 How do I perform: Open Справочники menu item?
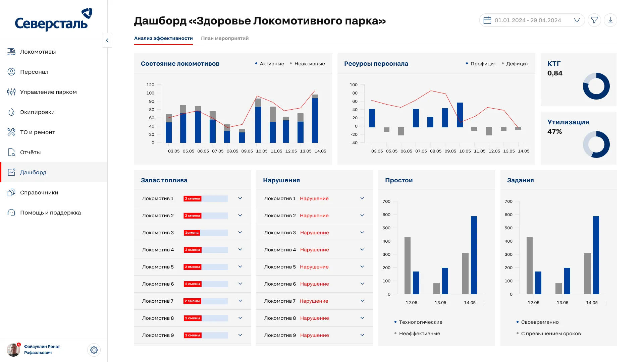(x=54, y=192)
